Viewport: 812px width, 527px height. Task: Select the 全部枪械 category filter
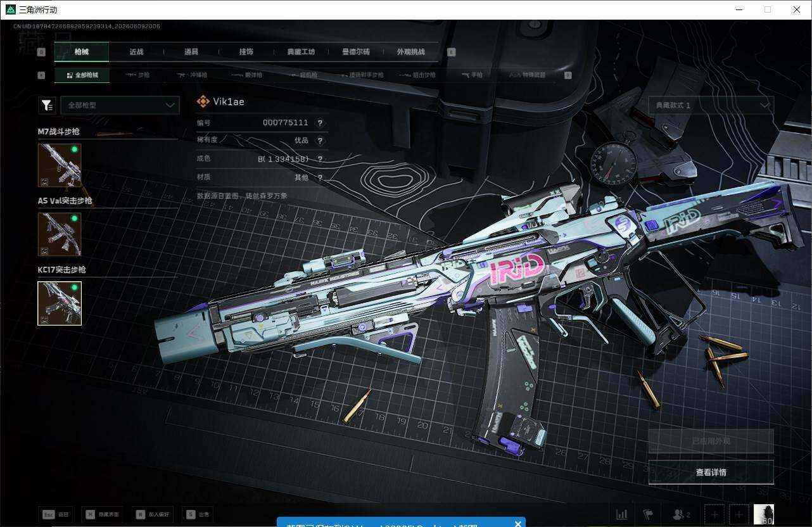pos(82,75)
